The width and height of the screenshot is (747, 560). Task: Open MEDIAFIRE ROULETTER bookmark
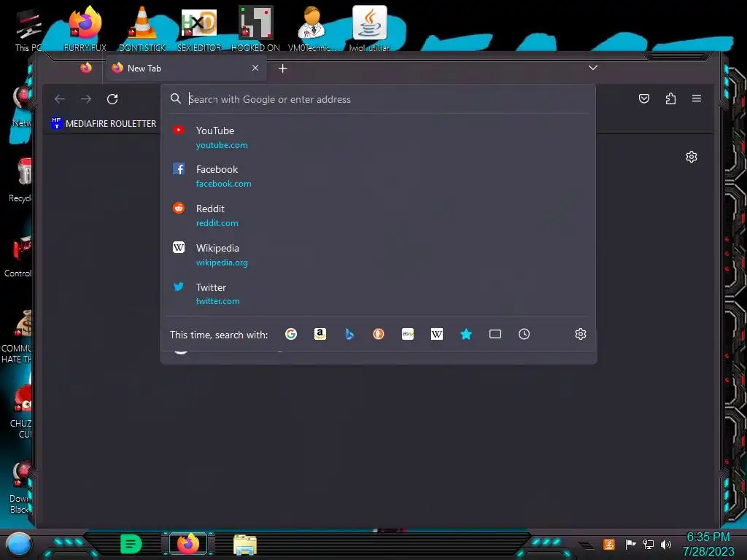(104, 123)
